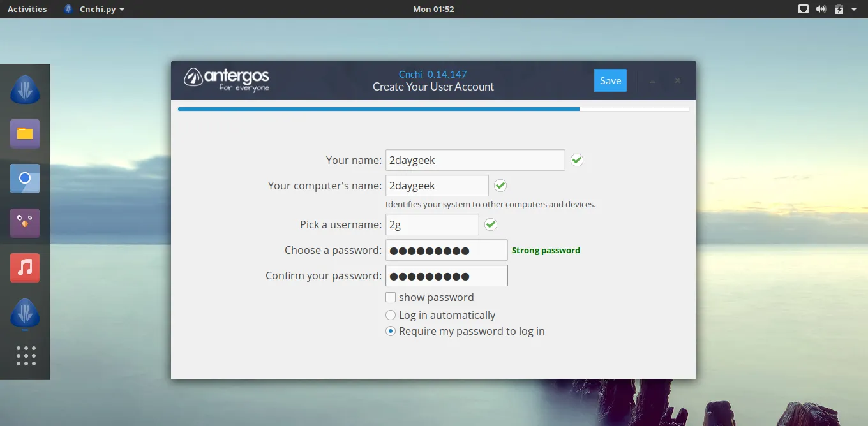Open the red music player icon
The height and width of the screenshot is (426, 868).
coord(25,268)
